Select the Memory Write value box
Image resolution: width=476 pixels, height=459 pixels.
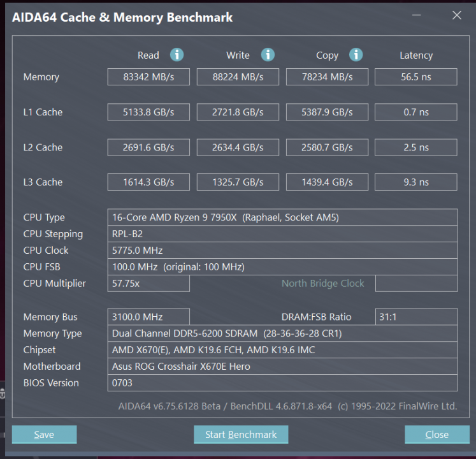[x=238, y=77]
